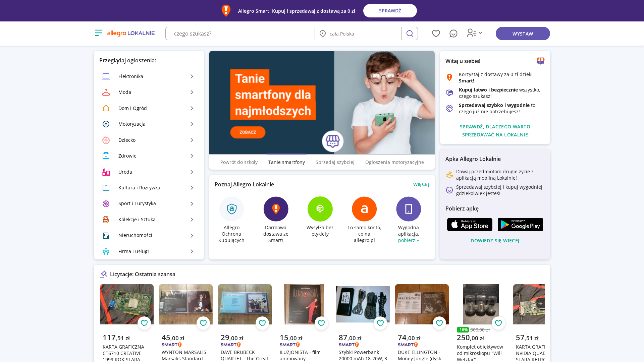Expand the Zdrowie category chevron
The width and height of the screenshot is (644, 362).
(x=192, y=156)
